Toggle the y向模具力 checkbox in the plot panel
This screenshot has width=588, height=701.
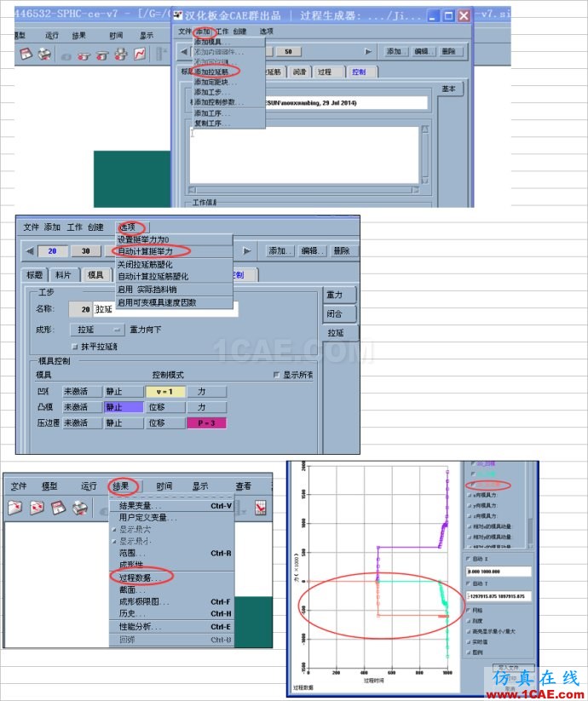469,506
